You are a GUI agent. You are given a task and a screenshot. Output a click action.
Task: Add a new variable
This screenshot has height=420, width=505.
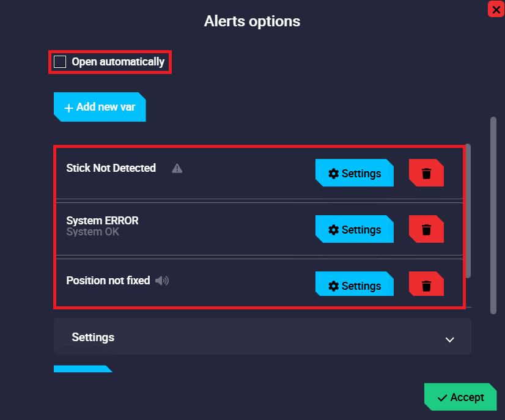(x=100, y=107)
